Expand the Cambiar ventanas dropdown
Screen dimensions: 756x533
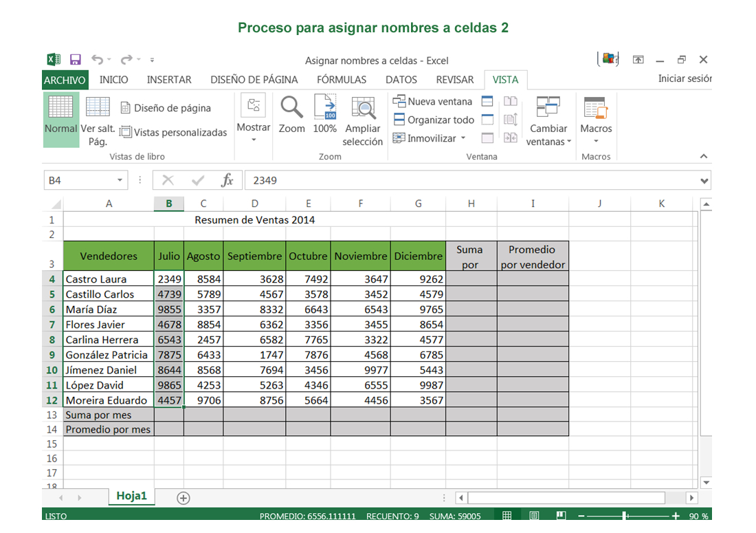pyautogui.click(x=569, y=141)
